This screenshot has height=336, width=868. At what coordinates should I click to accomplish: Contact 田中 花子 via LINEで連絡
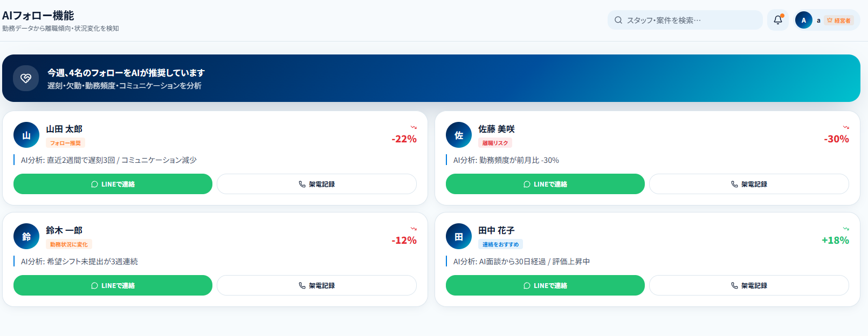pos(545,285)
